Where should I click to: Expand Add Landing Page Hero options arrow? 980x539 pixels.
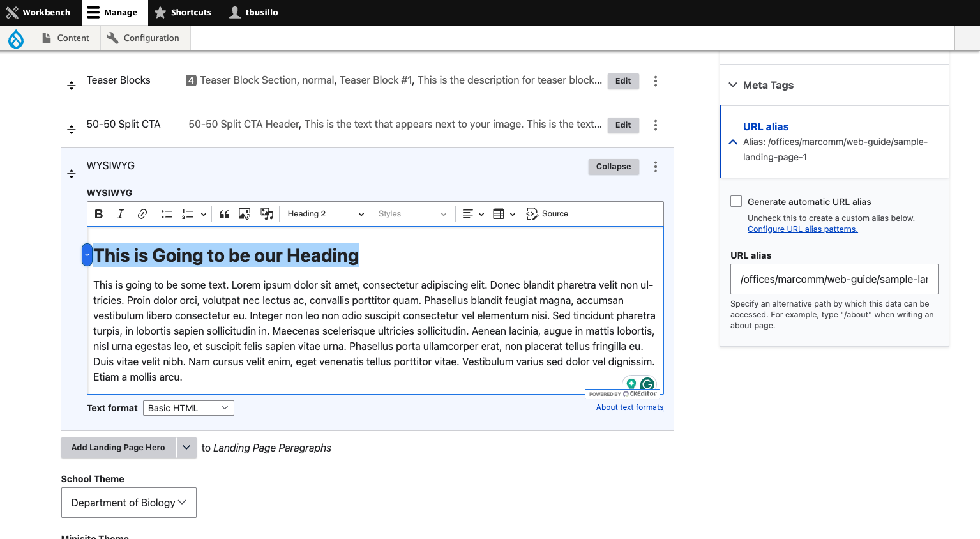(x=186, y=448)
